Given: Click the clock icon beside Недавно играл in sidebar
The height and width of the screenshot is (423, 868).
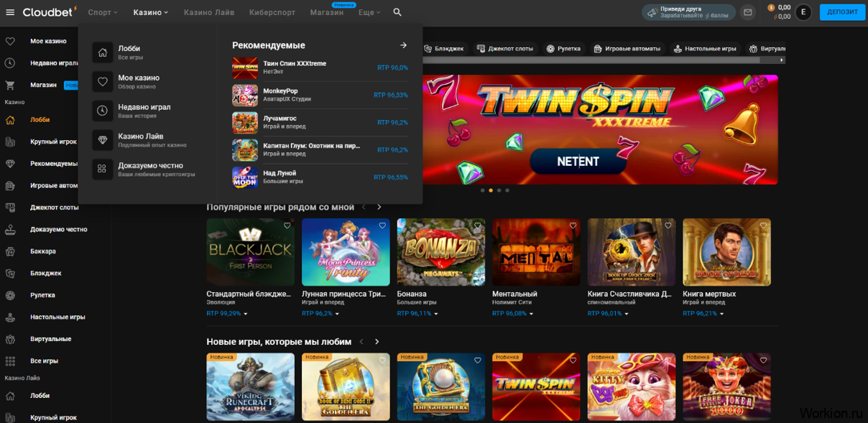Looking at the screenshot, I should [10, 63].
